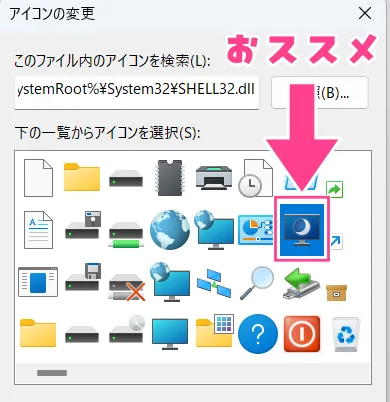Click the browse (B)... button
Image resolution: width=390 pixels, height=402 pixels.
point(320,92)
